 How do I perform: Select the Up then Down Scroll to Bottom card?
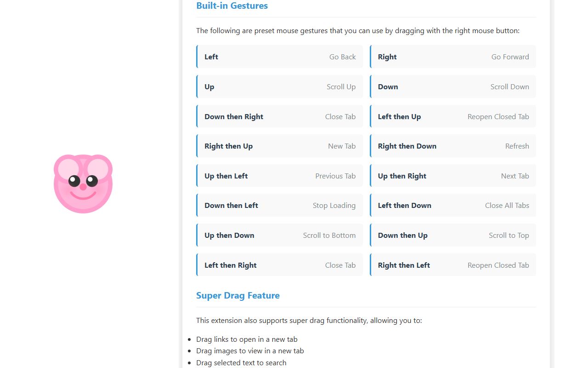[279, 235]
